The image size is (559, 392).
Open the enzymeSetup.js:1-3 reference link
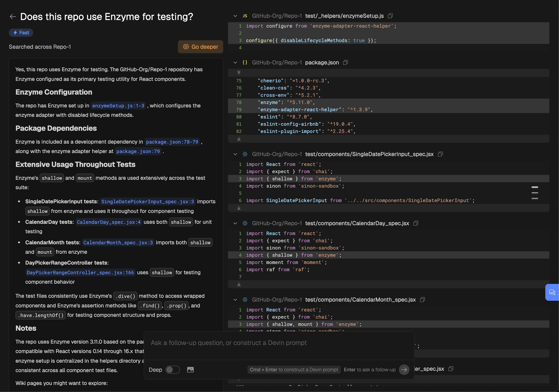[x=118, y=106]
